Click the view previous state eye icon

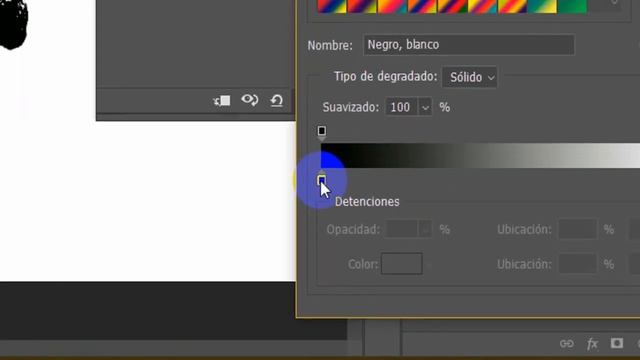pyautogui.click(x=249, y=100)
